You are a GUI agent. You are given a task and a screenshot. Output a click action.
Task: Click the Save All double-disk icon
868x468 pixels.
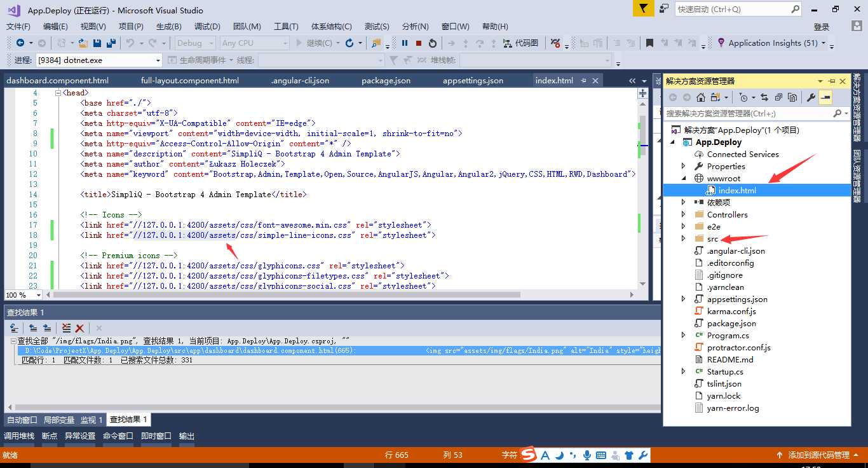(111, 43)
